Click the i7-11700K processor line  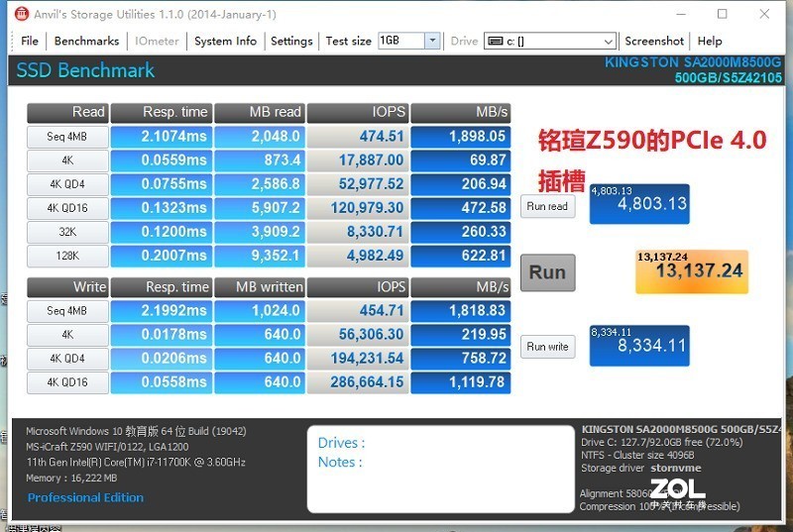[136, 463]
